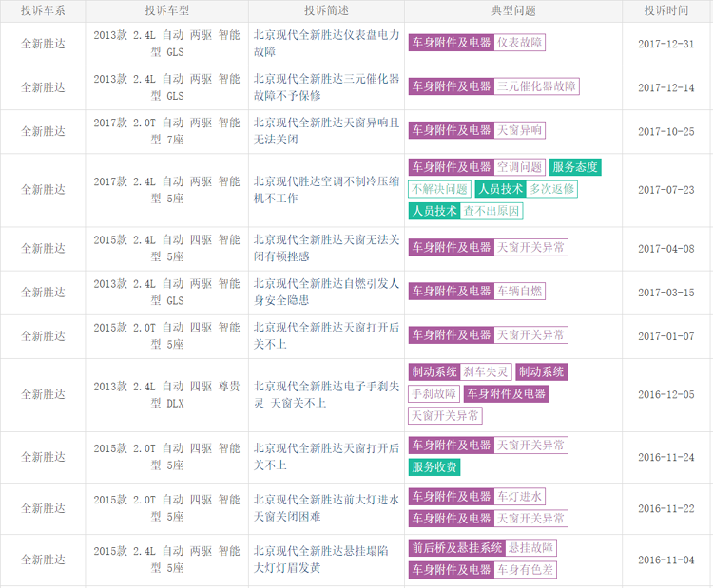Click the 天窗异响 tag
The height and width of the screenshot is (588, 713).
(520, 130)
